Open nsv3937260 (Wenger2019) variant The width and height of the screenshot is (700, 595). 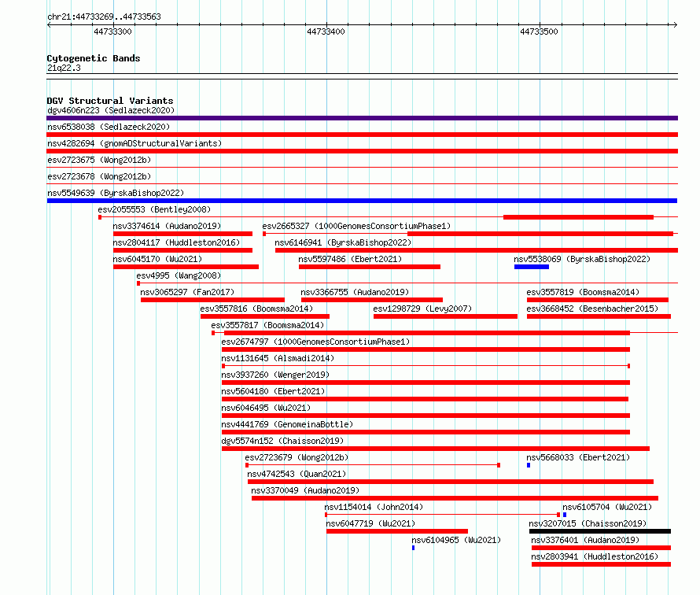(x=275, y=375)
